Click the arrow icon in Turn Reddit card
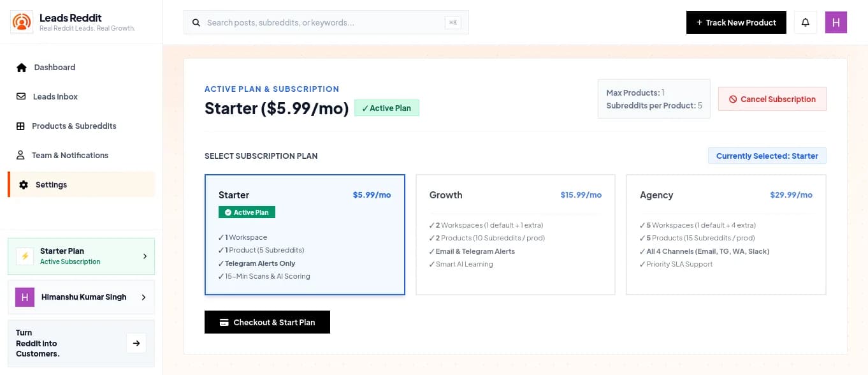 (136, 343)
